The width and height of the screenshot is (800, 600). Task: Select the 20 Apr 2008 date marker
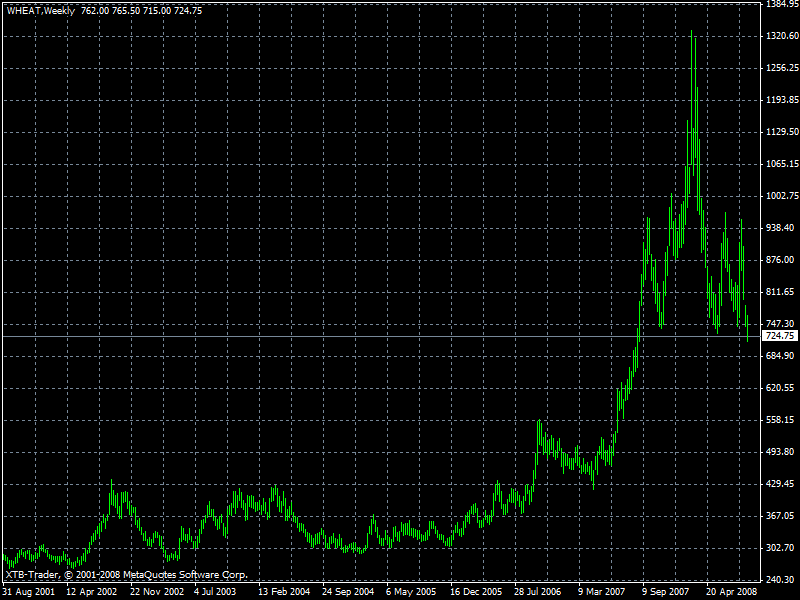point(732,592)
